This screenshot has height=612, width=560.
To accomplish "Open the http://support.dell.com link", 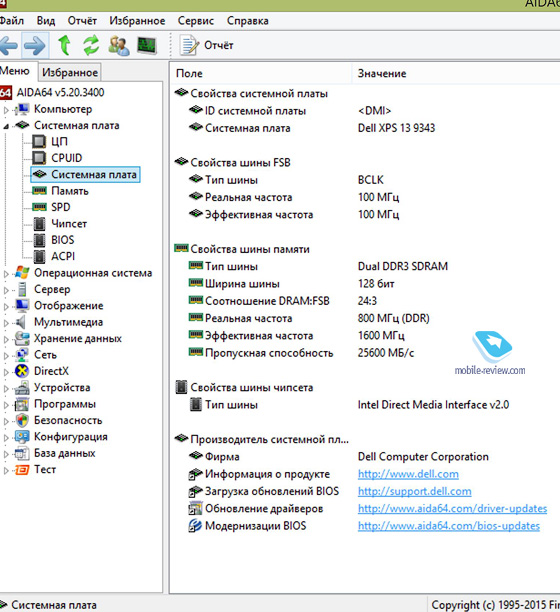I will pos(414,491).
